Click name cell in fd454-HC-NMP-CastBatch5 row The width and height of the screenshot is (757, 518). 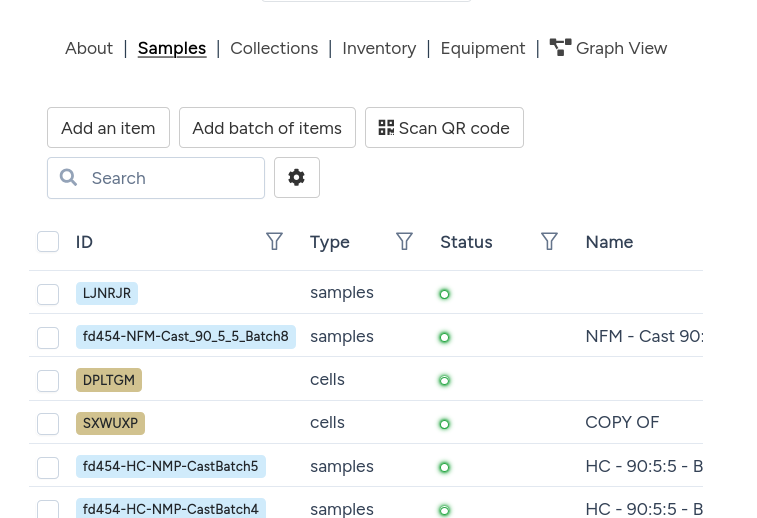pos(644,466)
